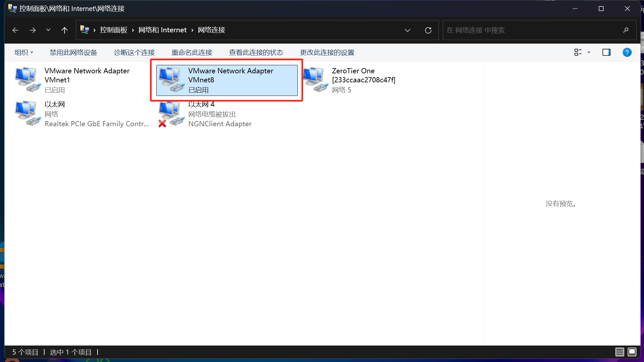The image size is (644, 362).
Task: Click the change view layout icon
Action: point(578,52)
